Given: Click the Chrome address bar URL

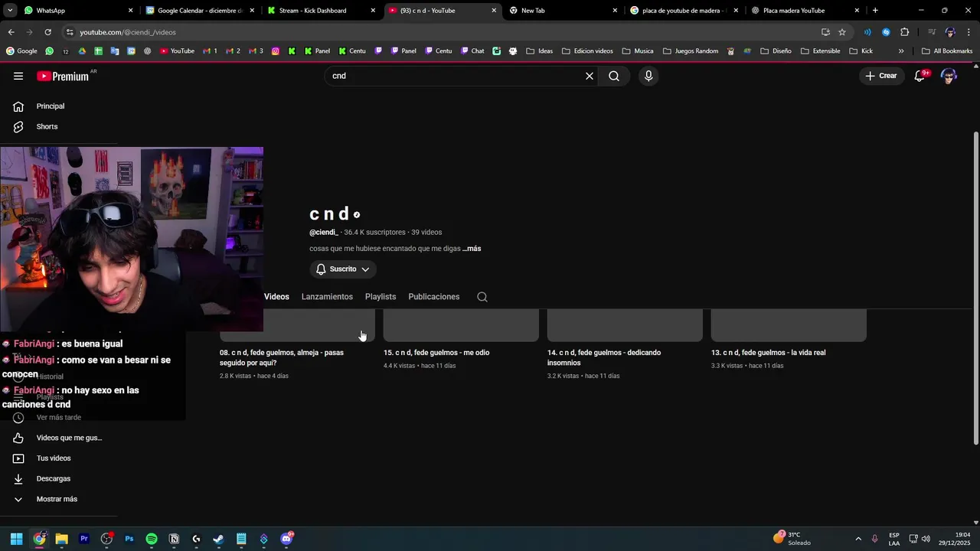Looking at the screenshot, I should 128,32.
